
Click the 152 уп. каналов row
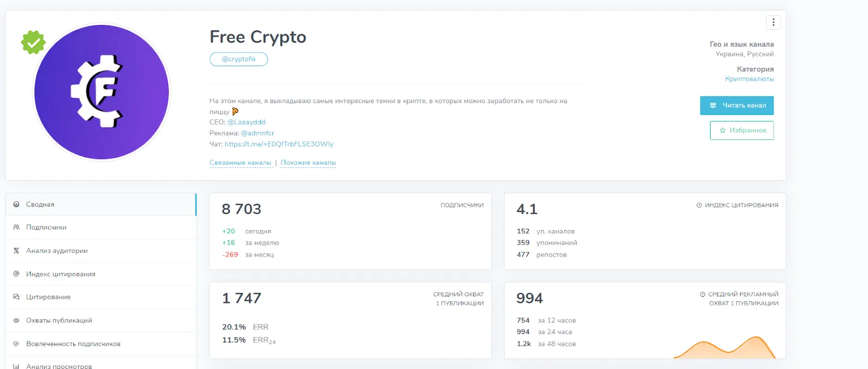point(546,231)
